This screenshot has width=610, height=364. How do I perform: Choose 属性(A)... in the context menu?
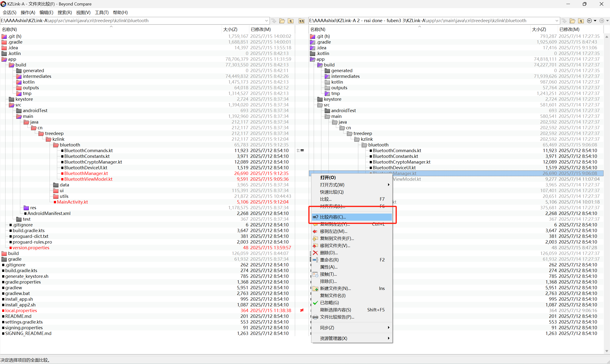(351, 267)
